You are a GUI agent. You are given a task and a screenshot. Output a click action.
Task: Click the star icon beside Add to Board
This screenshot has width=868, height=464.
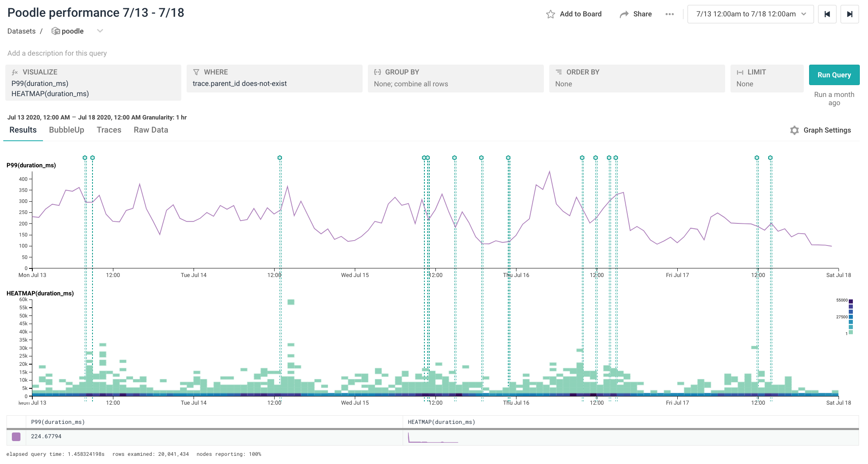(x=550, y=14)
